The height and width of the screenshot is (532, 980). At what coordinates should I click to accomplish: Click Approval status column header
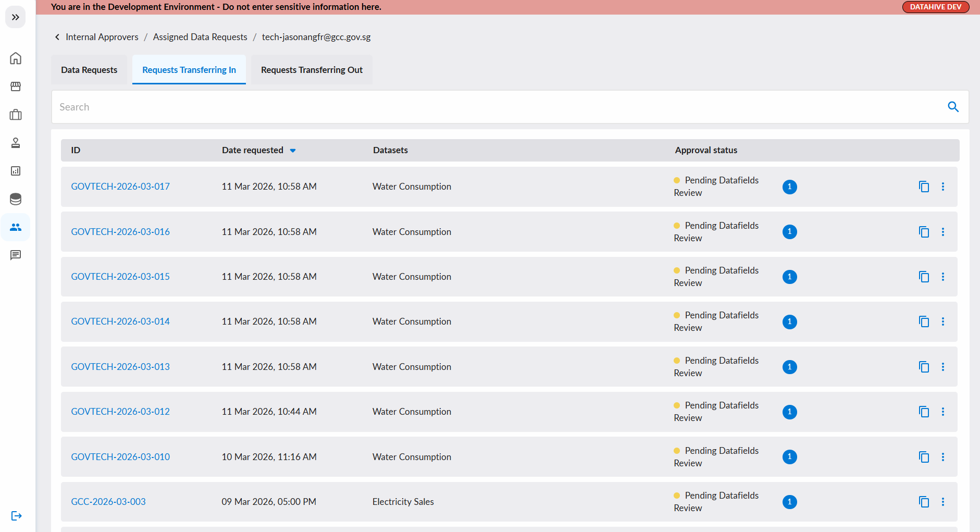click(706, 150)
